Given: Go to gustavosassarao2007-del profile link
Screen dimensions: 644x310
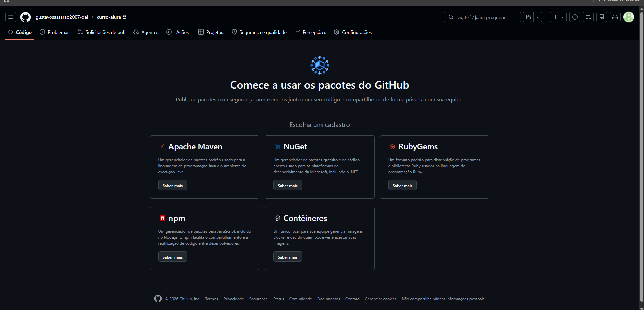Looking at the screenshot, I should click(x=62, y=17).
